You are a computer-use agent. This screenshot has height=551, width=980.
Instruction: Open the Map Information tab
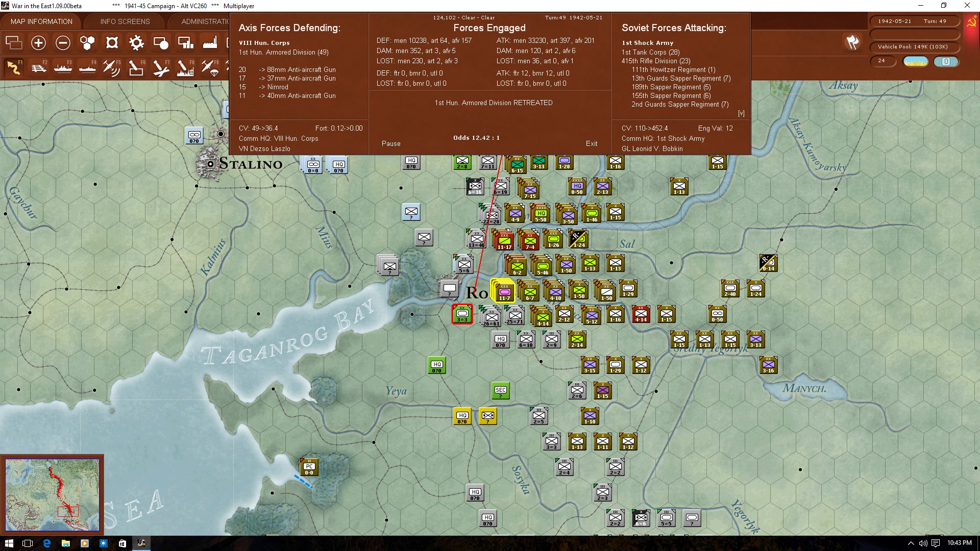41,21
